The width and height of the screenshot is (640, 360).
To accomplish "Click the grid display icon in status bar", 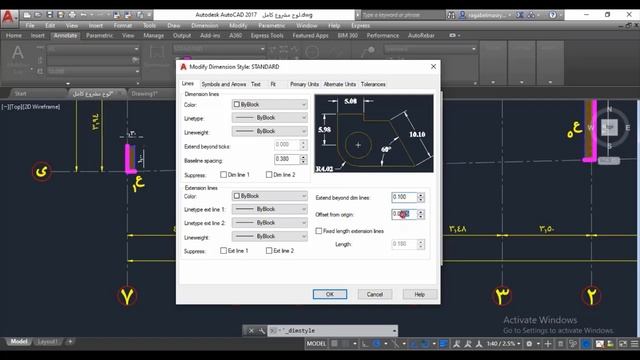I will [334, 344].
